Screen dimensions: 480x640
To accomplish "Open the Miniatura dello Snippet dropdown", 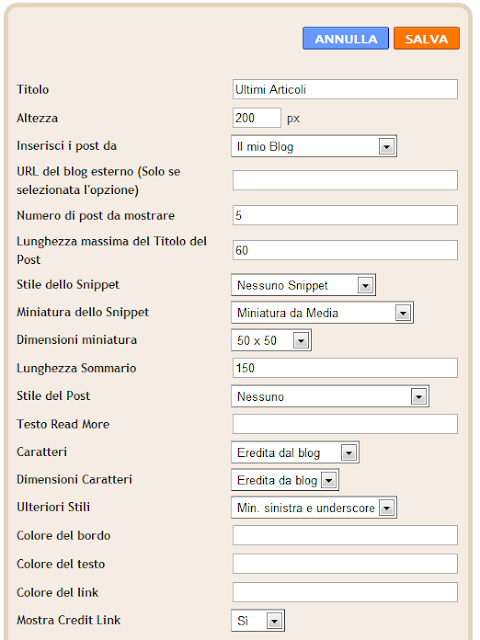I will point(322,313).
